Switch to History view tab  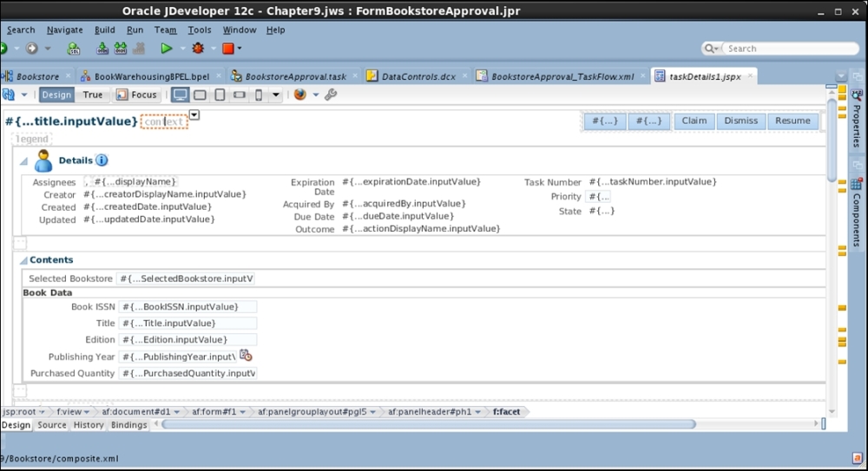[89, 425]
